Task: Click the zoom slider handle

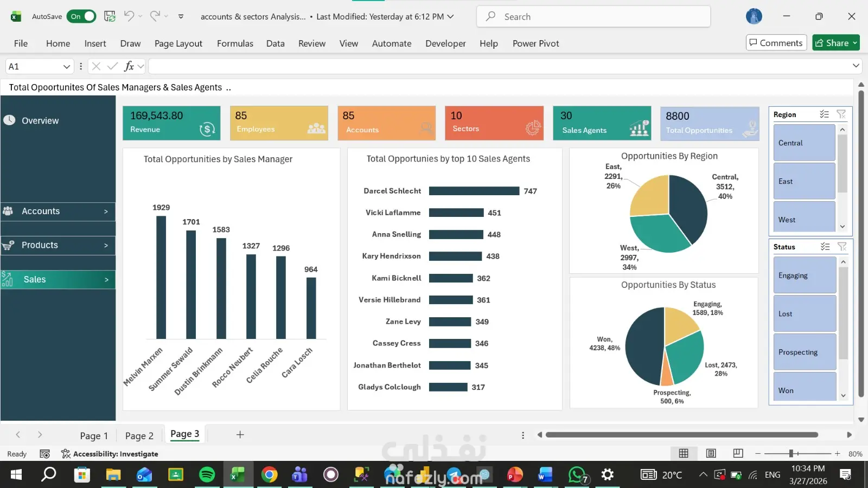Action: [x=791, y=453]
